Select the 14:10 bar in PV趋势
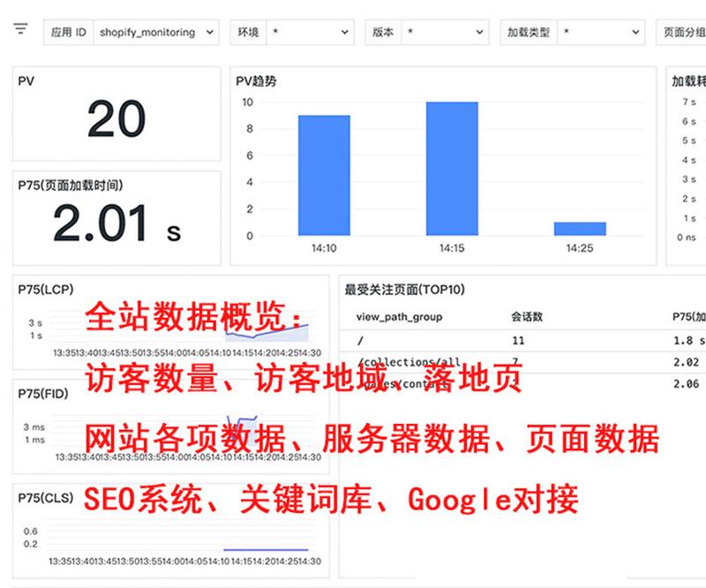 click(324, 176)
